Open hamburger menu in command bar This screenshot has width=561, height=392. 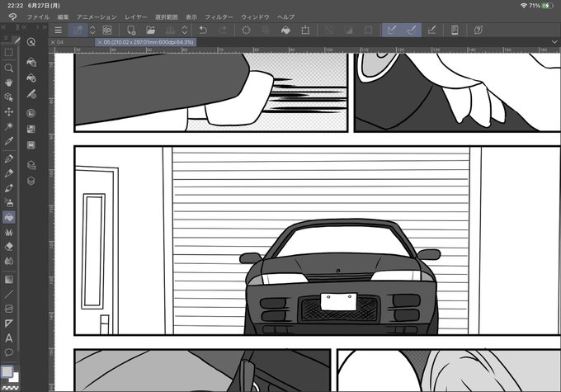click(x=58, y=30)
